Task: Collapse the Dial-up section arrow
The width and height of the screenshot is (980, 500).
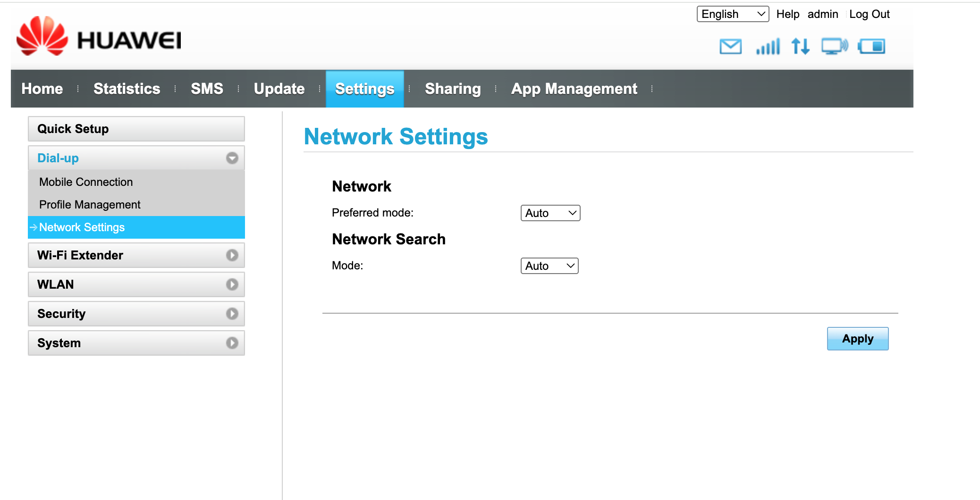Action: (x=232, y=158)
